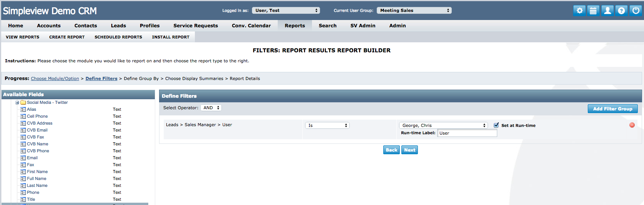Select the Reports menu tab
Viewport: 644px width, 205px height.
tap(295, 26)
